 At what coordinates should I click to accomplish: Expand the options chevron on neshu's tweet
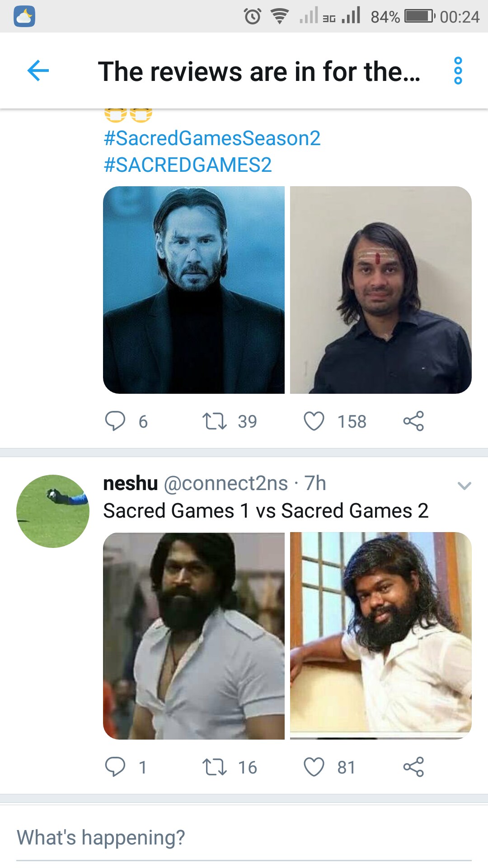point(464,486)
